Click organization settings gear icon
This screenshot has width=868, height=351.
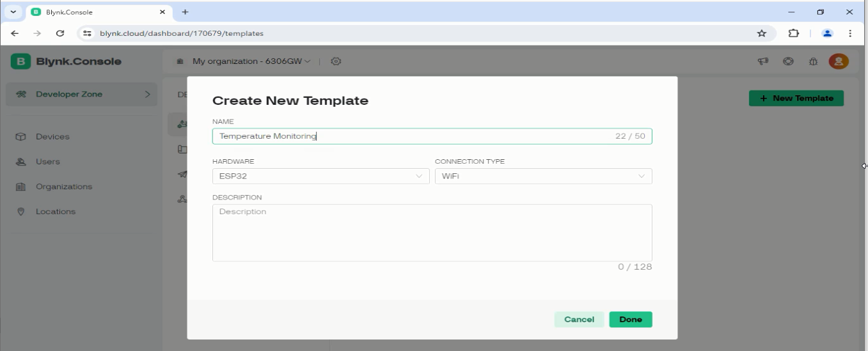pyautogui.click(x=336, y=61)
